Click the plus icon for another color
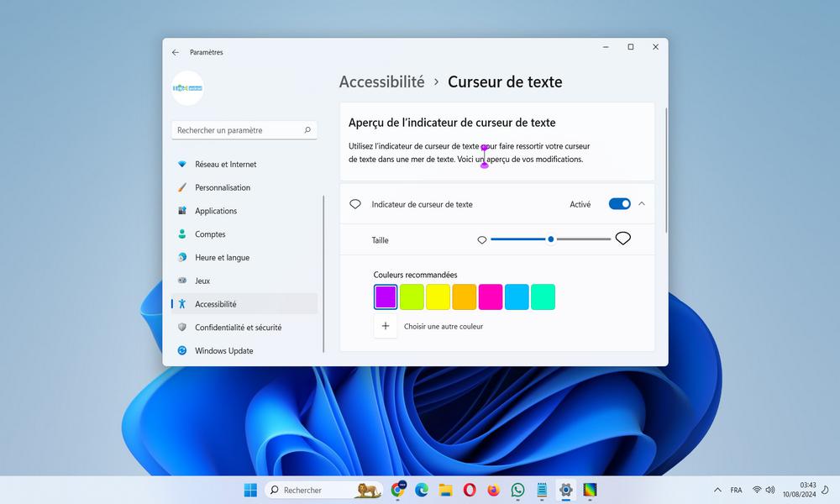840x504 pixels. coord(386,326)
